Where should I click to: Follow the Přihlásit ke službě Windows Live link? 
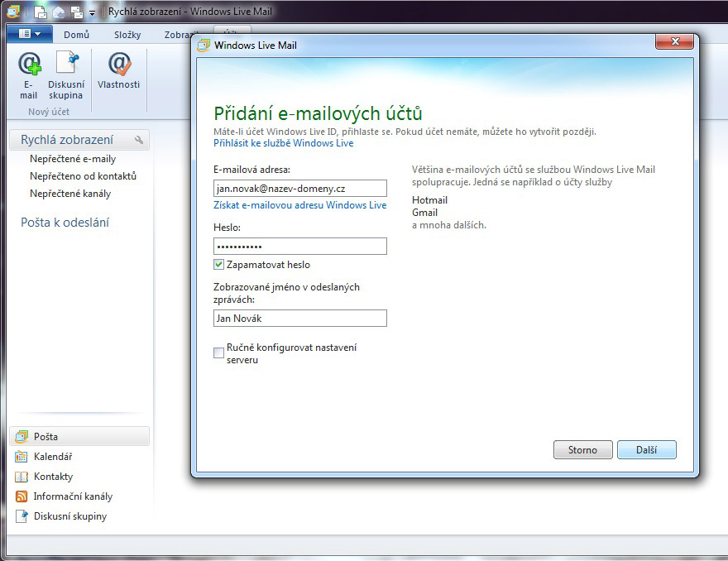pyautogui.click(x=283, y=143)
